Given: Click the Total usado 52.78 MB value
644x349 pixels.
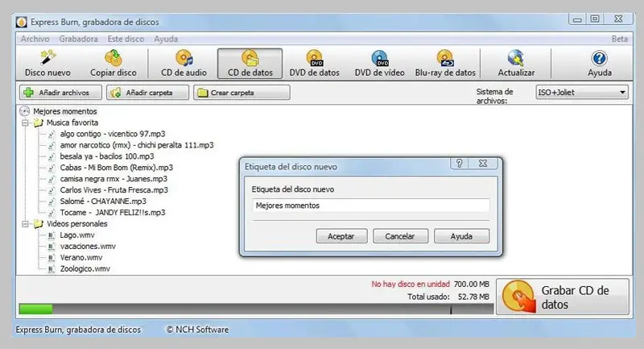Looking at the screenshot, I should point(473,297).
